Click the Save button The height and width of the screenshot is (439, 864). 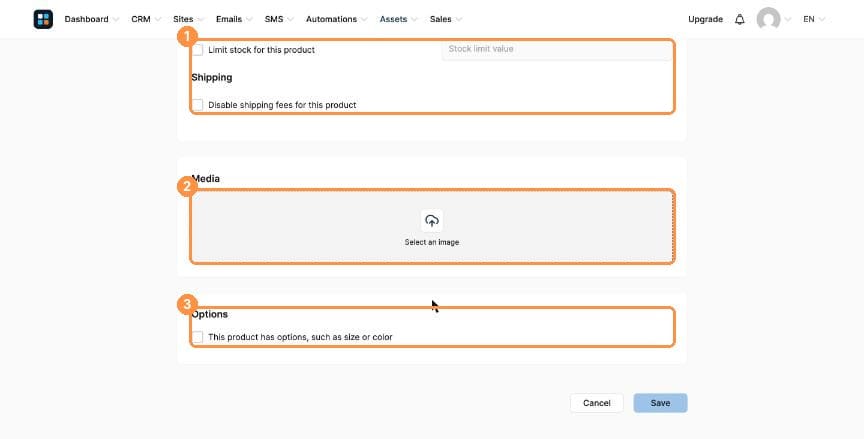click(660, 403)
